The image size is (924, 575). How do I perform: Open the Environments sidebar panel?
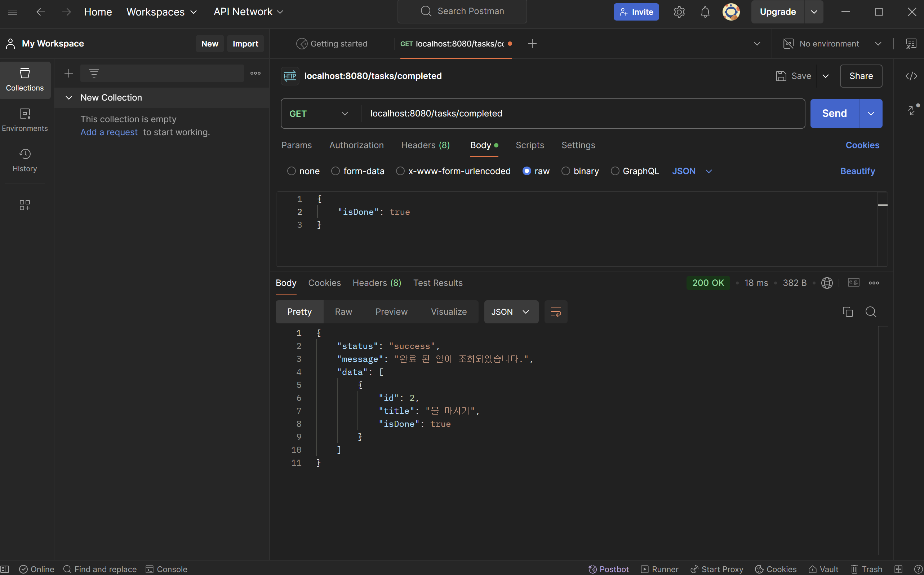click(25, 120)
